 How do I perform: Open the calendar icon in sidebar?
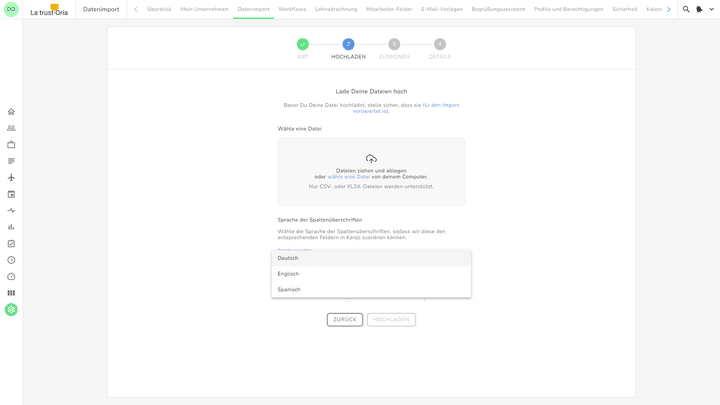point(11,194)
